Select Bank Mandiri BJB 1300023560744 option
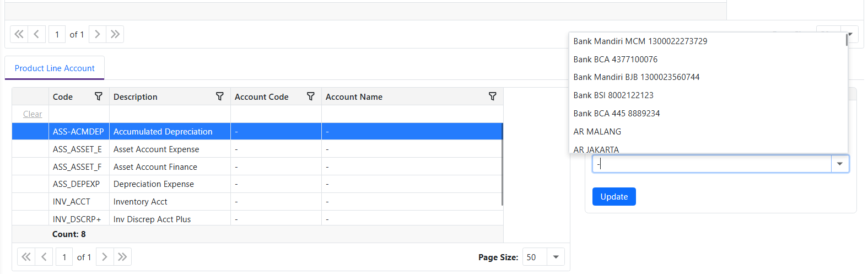 click(x=707, y=77)
